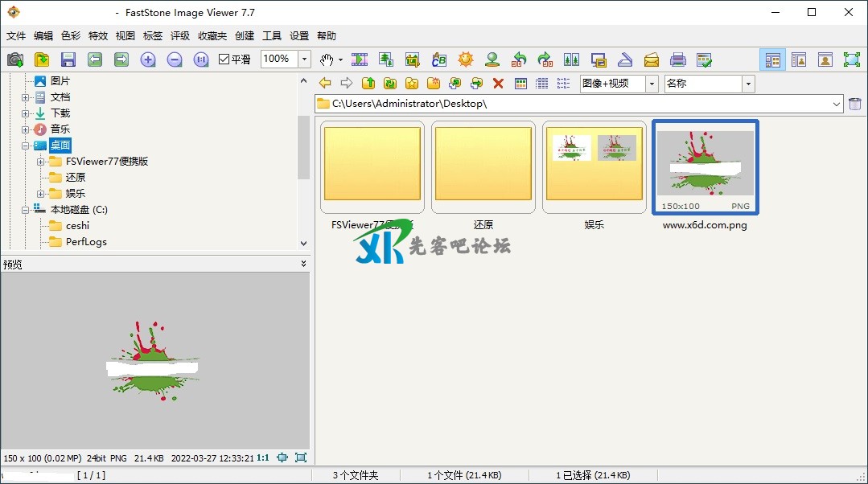The image size is (868, 484).
Task: Open the 工具 menu
Action: click(x=272, y=36)
